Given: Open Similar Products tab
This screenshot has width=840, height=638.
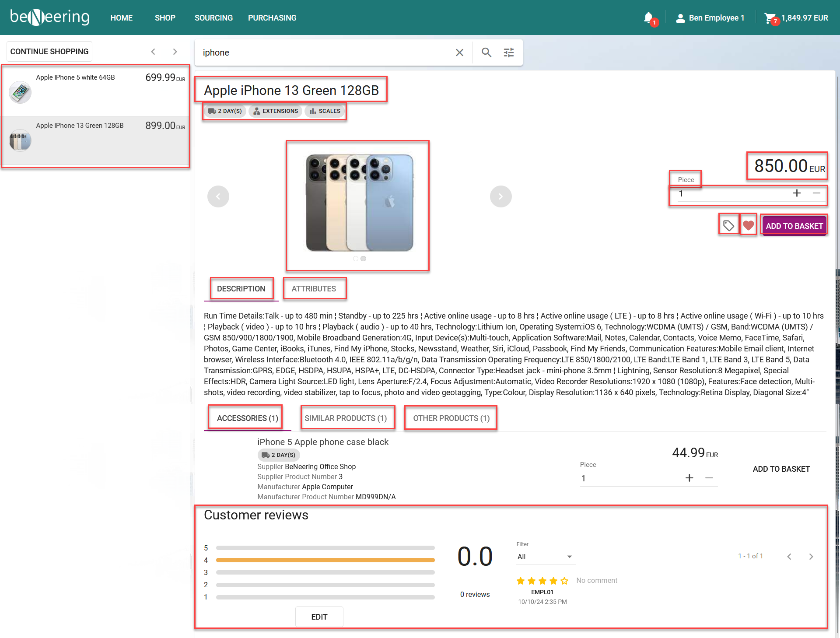Looking at the screenshot, I should (x=346, y=418).
